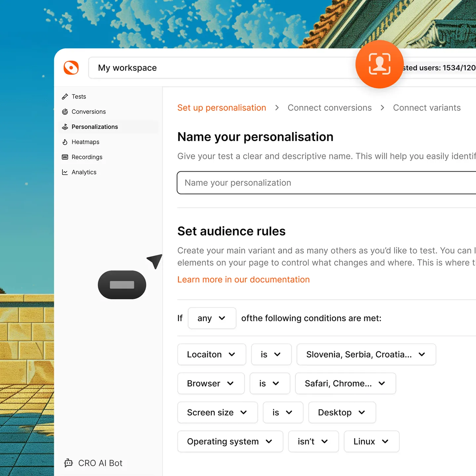Open Learn more in our documentation link

(x=244, y=280)
